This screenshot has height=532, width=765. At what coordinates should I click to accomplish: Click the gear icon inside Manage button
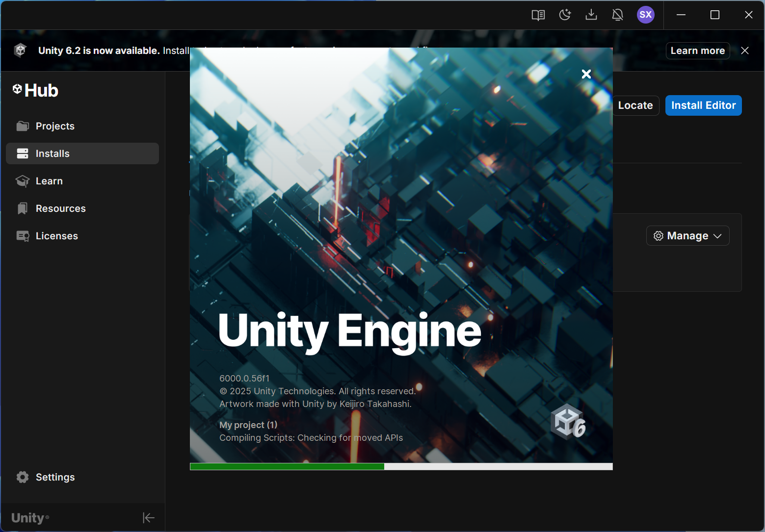659,236
